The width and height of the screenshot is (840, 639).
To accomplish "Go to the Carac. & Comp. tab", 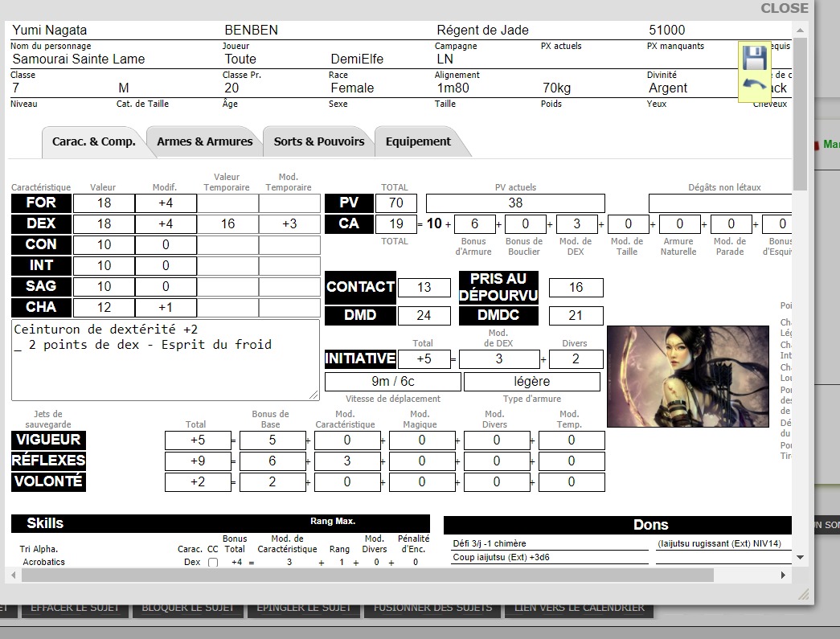I will coord(93,141).
